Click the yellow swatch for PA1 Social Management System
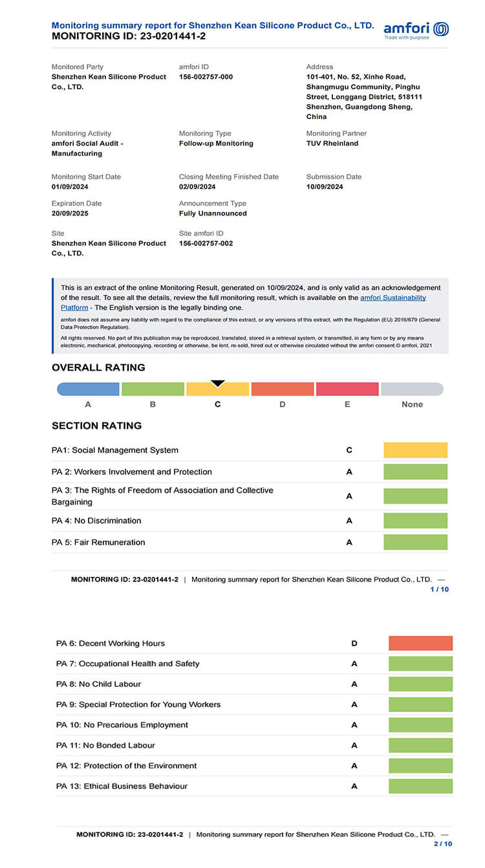The width and height of the screenshot is (485, 868). (415, 450)
